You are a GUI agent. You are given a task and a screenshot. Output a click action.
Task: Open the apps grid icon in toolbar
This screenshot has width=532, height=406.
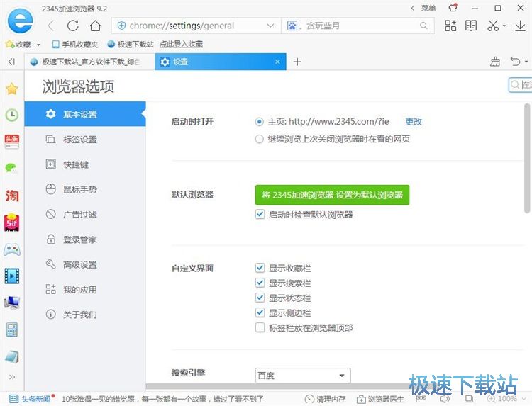tap(450, 26)
